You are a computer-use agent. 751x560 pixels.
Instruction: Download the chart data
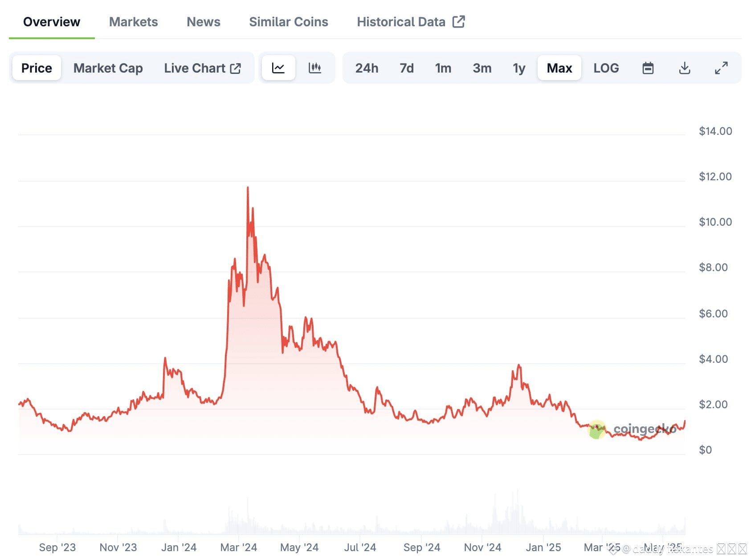pyautogui.click(x=685, y=68)
